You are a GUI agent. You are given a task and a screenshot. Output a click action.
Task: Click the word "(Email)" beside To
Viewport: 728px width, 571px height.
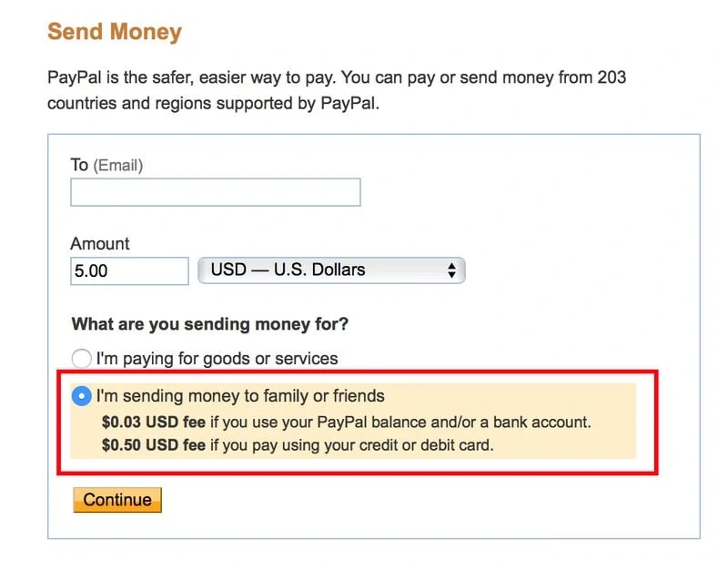click(118, 166)
